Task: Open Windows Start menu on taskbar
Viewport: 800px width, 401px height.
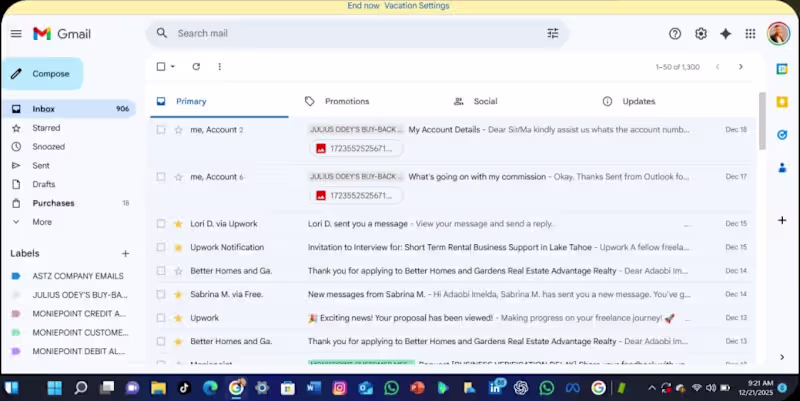Action: (54, 388)
